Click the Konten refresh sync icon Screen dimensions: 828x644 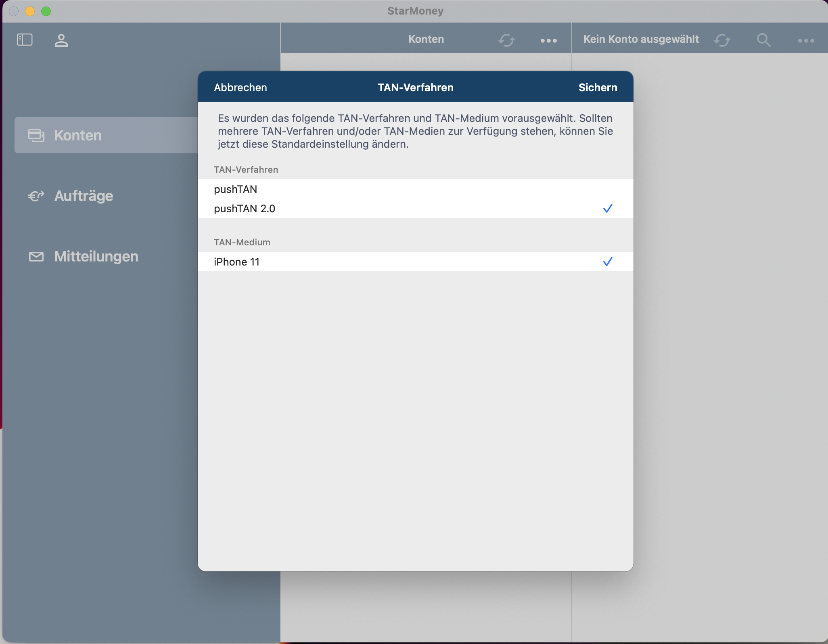506,40
